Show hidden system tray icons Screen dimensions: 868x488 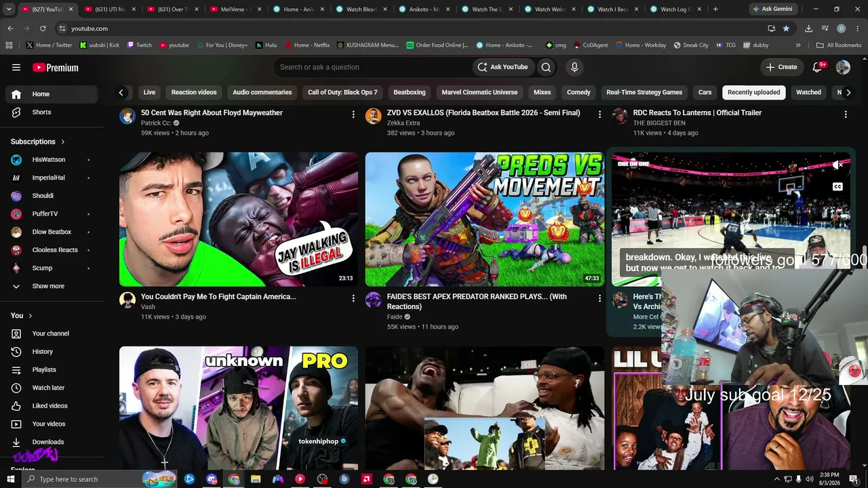pos(776,479)
